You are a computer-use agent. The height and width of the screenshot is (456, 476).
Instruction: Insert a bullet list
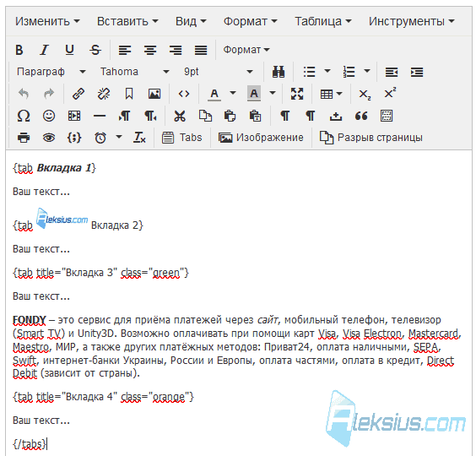coord(310,72)
